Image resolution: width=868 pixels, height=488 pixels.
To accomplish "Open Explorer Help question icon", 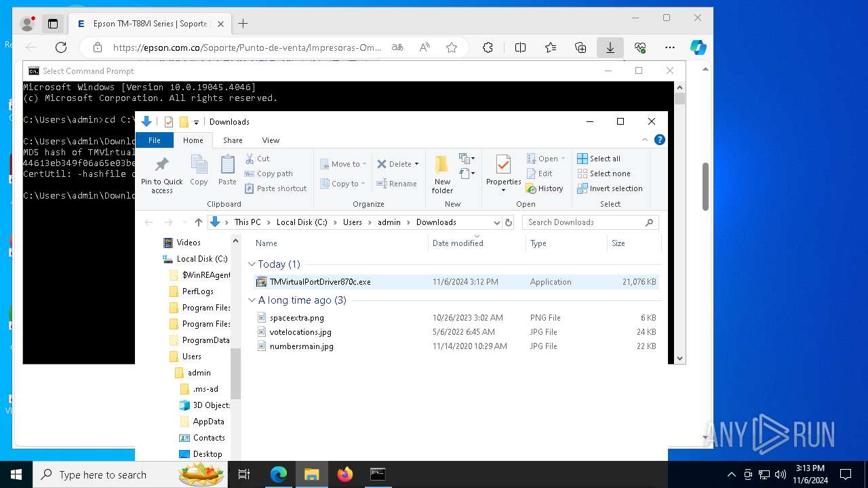I will (659, 140).
